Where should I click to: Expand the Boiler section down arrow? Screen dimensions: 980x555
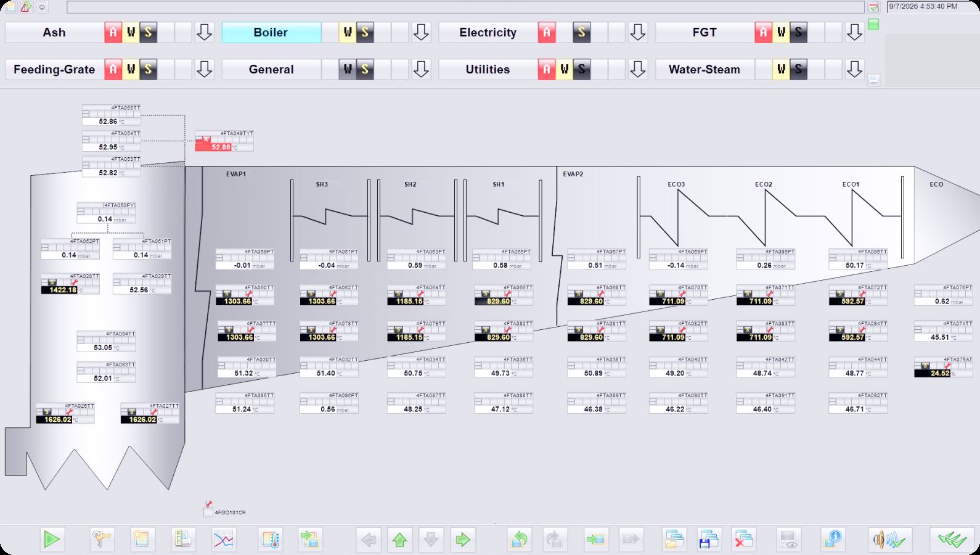coord(421,32)
